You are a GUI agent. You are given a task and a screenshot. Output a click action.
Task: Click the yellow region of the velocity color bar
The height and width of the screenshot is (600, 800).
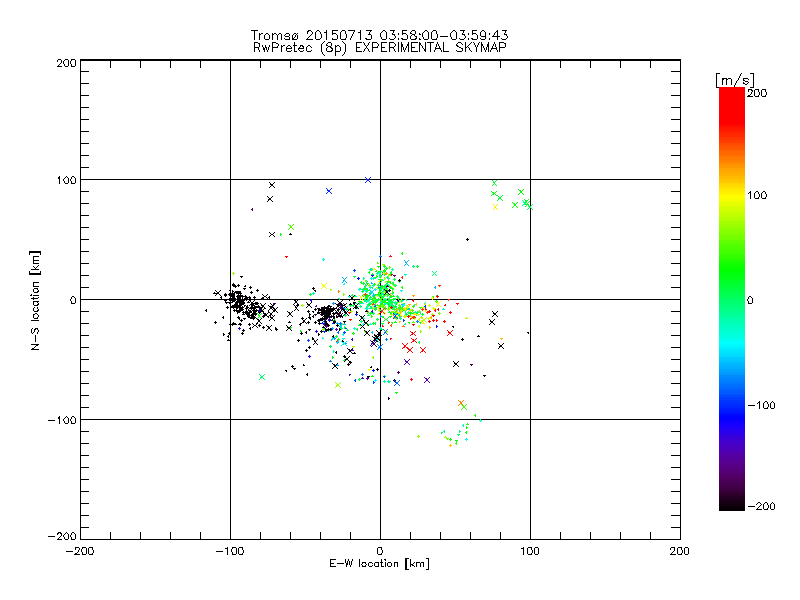coord(732,196)
